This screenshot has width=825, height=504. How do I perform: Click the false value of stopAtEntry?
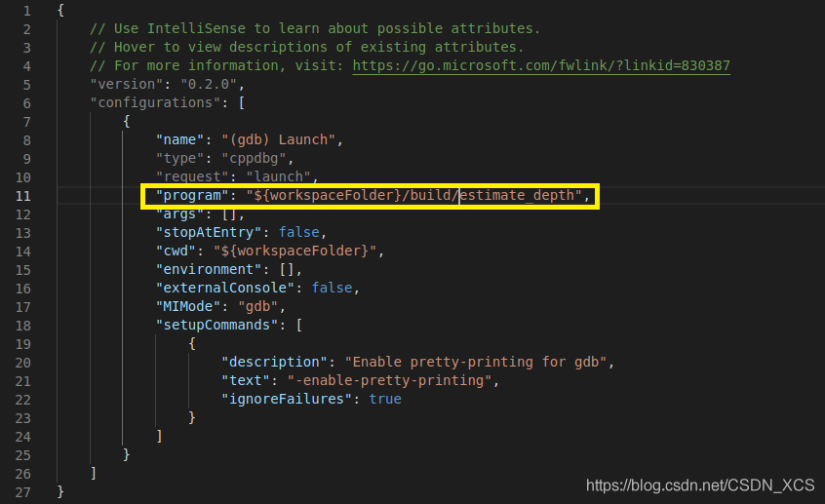pos(298,232)
